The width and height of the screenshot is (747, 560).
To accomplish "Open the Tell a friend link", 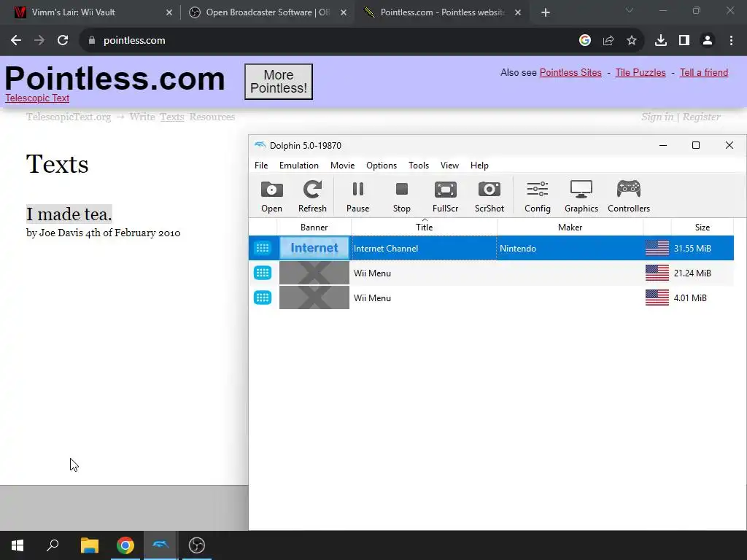I will coord(704,72).
